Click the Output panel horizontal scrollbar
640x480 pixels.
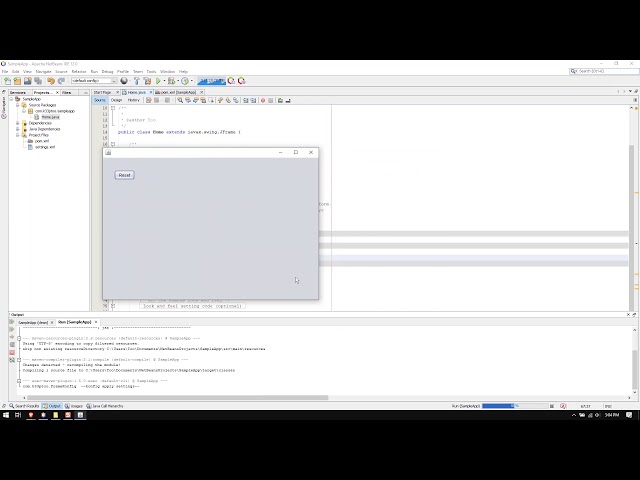click(x=177, y=398)
